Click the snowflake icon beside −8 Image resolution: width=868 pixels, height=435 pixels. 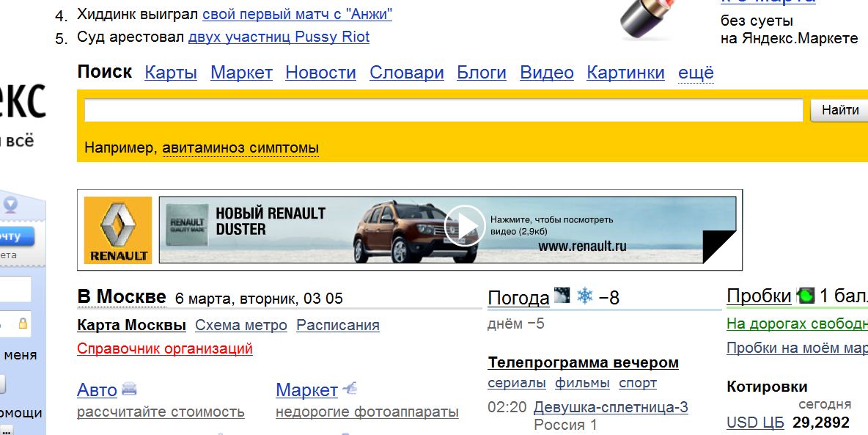point(584,296)
